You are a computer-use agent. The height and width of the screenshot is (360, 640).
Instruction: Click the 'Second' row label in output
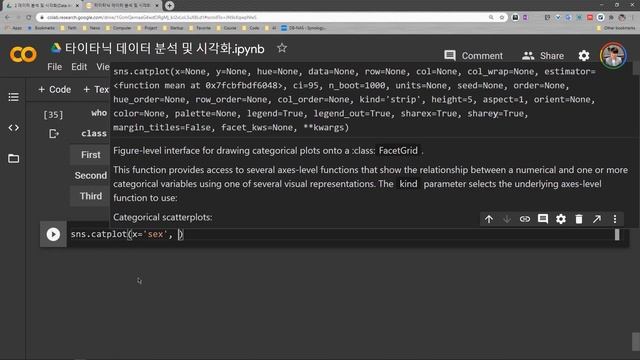[91, 176]
